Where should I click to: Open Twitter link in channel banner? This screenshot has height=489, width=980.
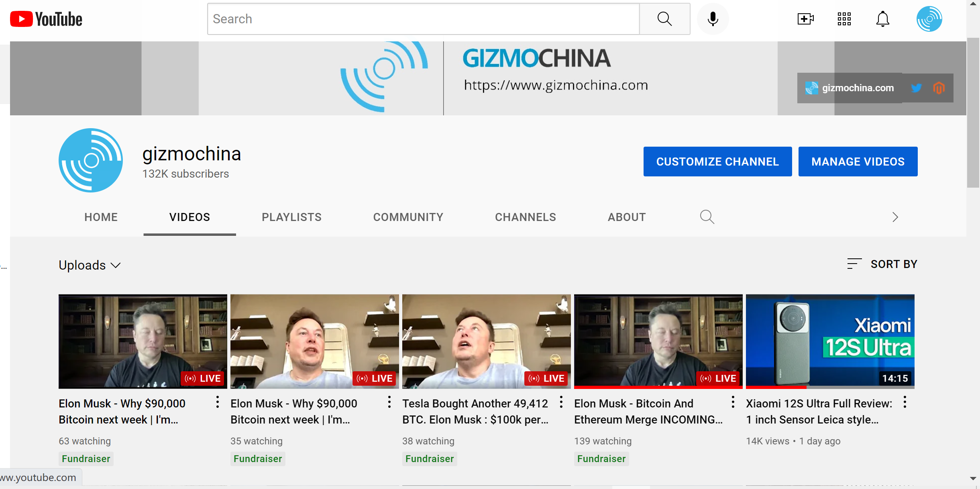(916, 88)
